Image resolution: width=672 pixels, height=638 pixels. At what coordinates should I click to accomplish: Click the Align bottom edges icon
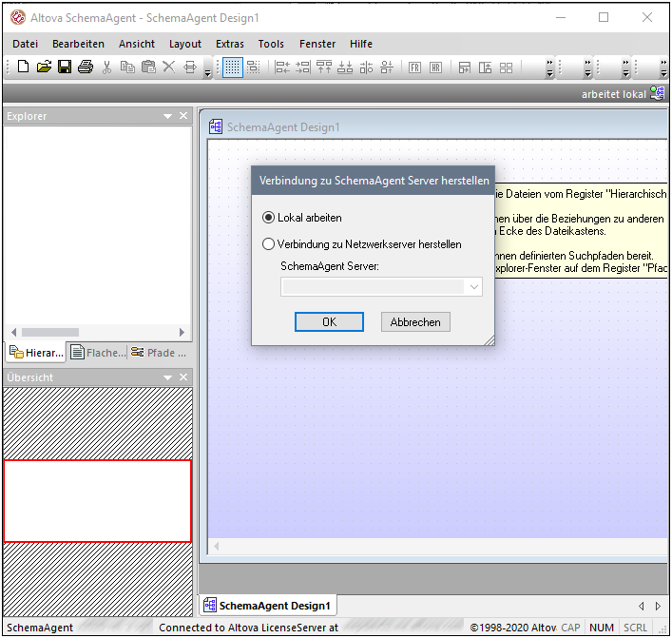[x=345, y=68]
